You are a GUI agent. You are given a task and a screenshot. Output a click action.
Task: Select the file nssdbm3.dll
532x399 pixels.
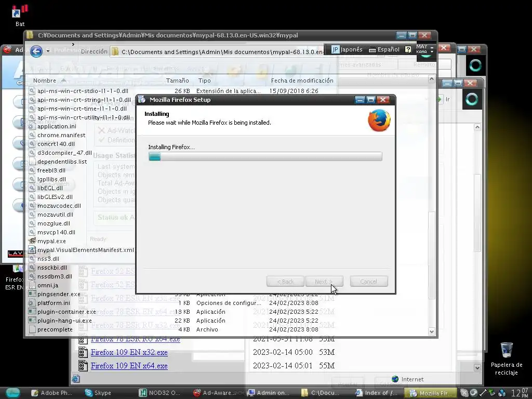tap(55, 276)
